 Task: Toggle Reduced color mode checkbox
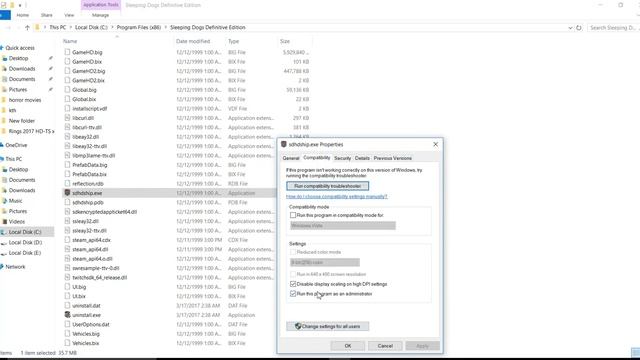(293, 252)
